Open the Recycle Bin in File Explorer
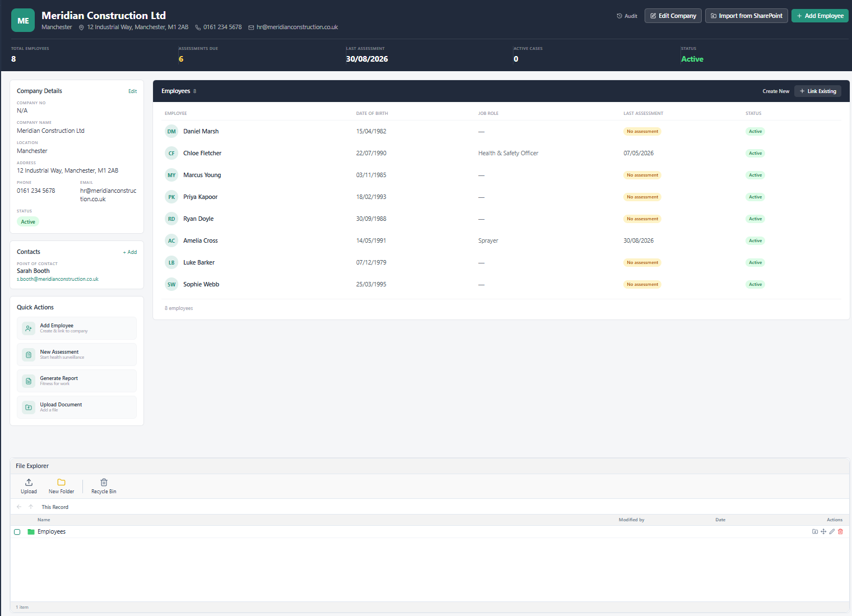The width and height of the screenshot is (852, 616). (x=104, y=486)
